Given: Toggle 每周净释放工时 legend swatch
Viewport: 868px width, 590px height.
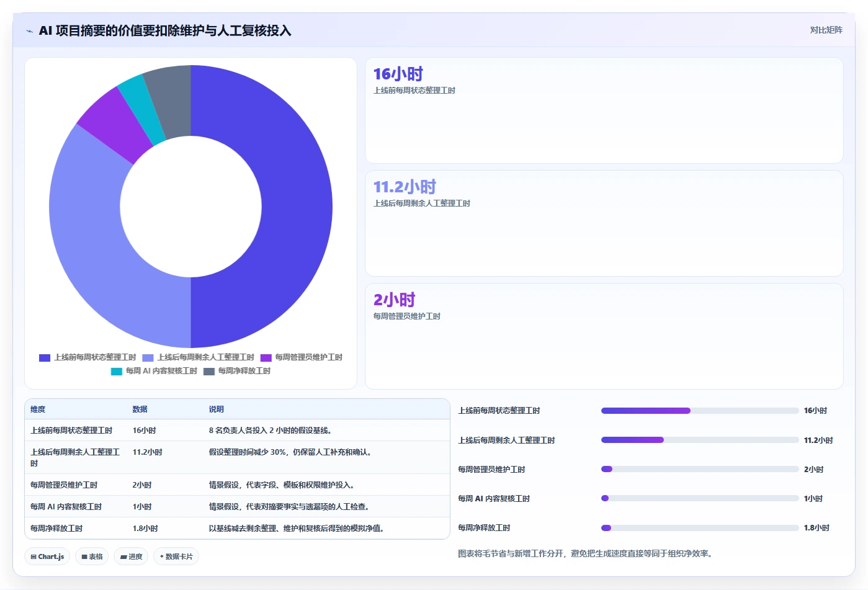Looking at the screenshot, I should (209, 371).
